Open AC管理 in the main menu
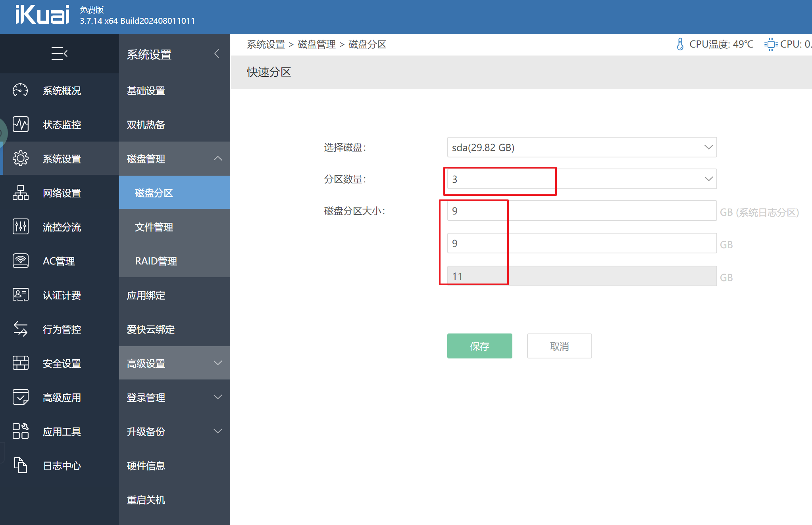812x525 pixels. click(x=59, y=261)
